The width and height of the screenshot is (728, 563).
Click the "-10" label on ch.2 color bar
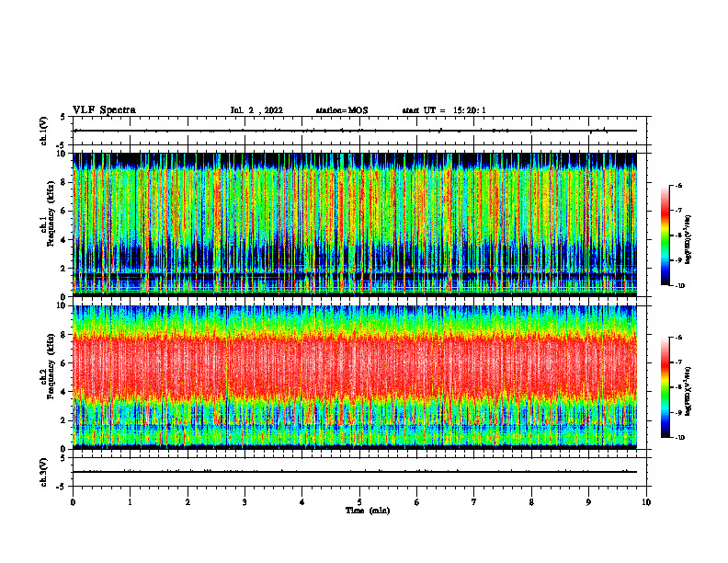click(679, 438)
